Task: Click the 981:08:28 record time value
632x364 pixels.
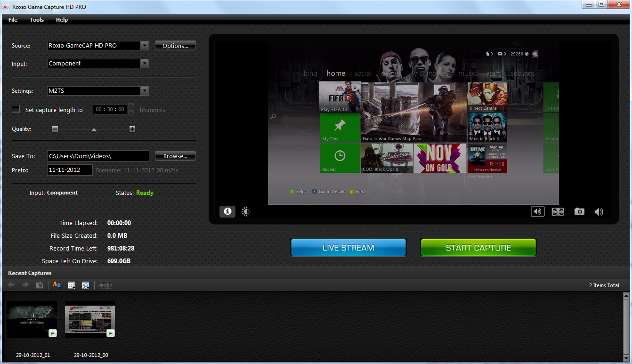Action: [121, 248]
